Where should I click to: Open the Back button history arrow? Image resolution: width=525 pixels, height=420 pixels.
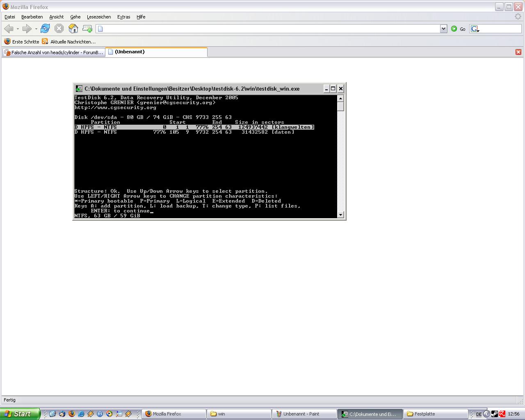(18, 29)
